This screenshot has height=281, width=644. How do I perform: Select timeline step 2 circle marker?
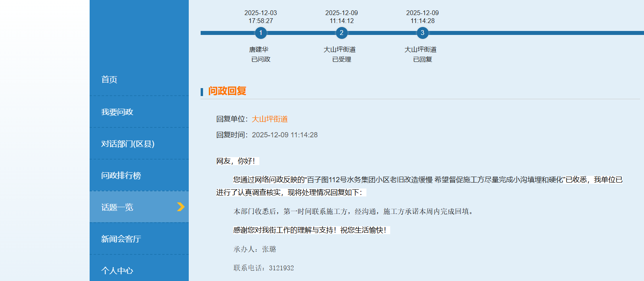pos(341,33)
